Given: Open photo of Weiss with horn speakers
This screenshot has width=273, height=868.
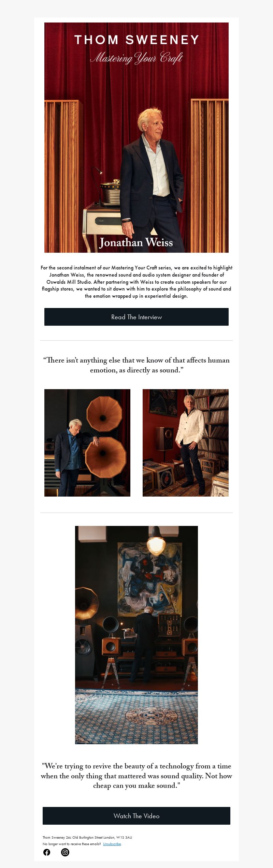Looking at the screenshot, I should (87, 443).
